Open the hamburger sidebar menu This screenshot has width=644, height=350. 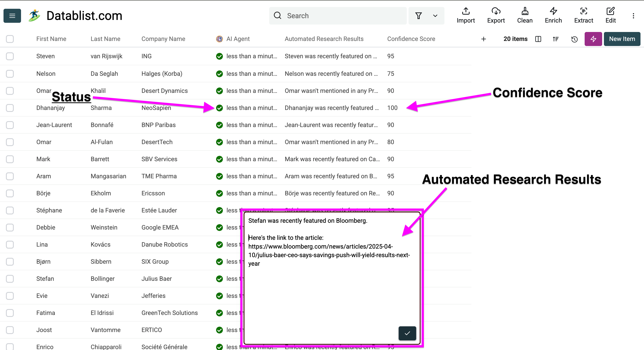click(x=12, y=16)
